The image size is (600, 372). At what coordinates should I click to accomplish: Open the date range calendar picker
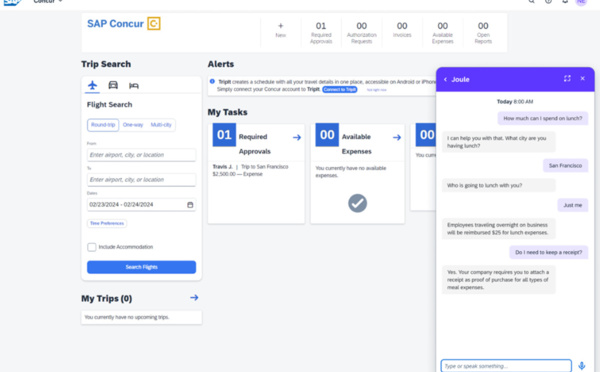[190, 205]
